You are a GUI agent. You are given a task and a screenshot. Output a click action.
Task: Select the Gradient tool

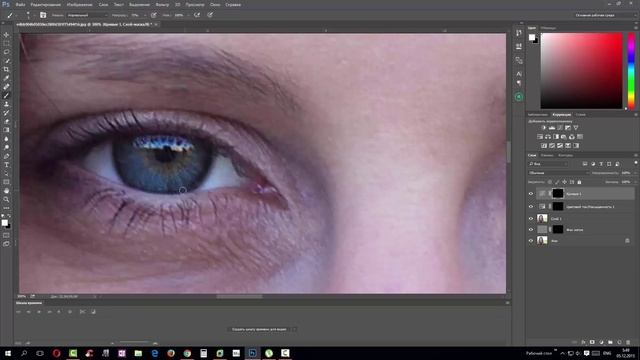6,130
